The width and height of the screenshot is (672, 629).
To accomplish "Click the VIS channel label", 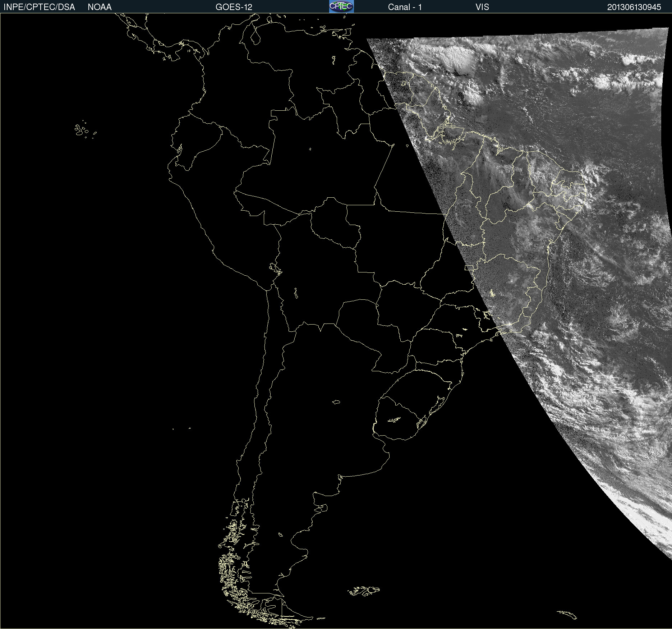I will coord(482,7).
